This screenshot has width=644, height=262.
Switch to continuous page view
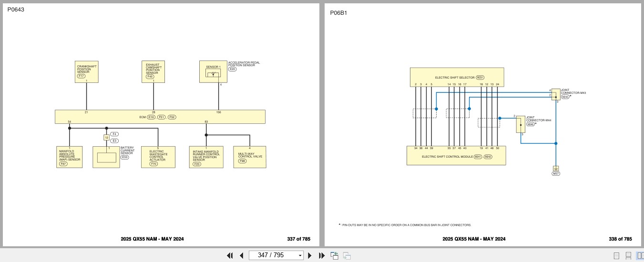tap(628, 256)
